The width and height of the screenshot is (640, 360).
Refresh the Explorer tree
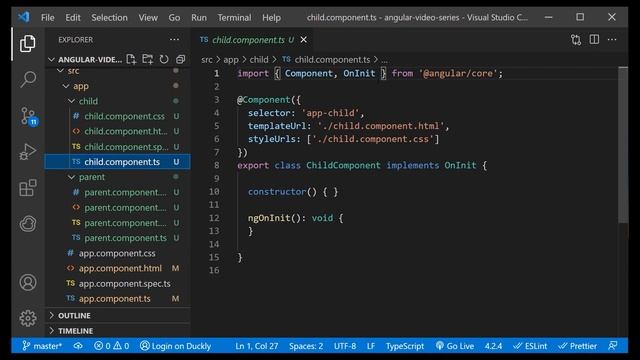pyautogui.click(x=164, y=60)
